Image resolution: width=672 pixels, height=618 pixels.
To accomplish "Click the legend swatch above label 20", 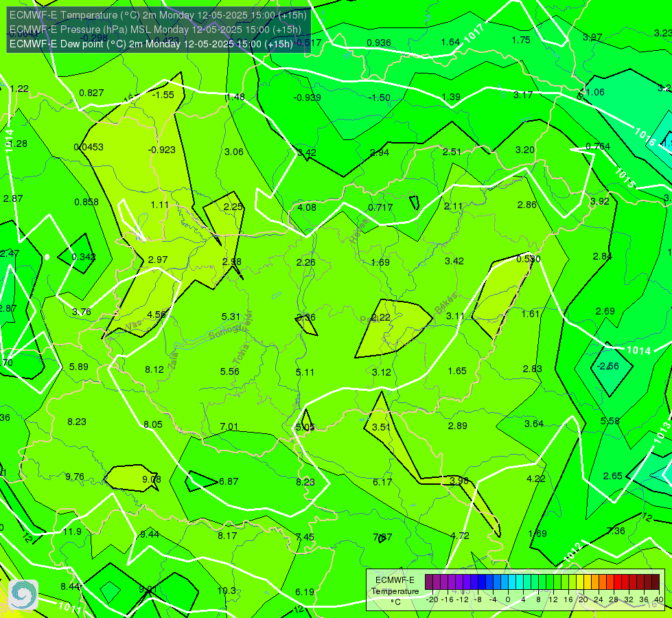I will coord(579,582).
